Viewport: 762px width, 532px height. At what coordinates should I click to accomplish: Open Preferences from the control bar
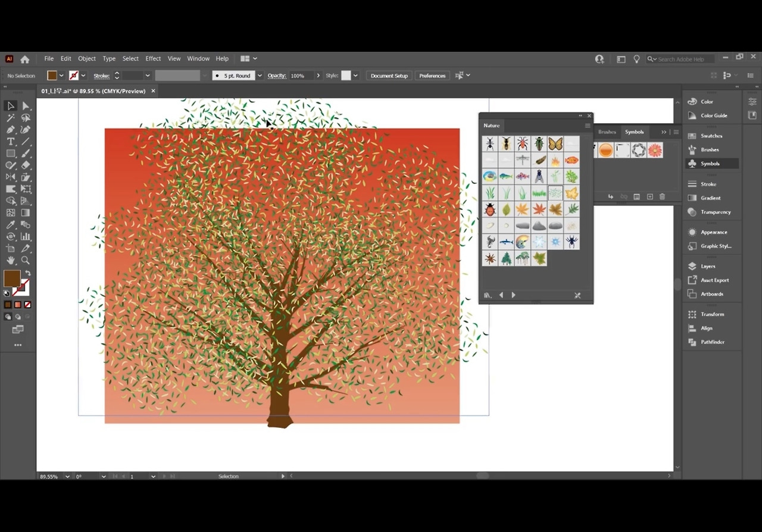click(432, 76)
